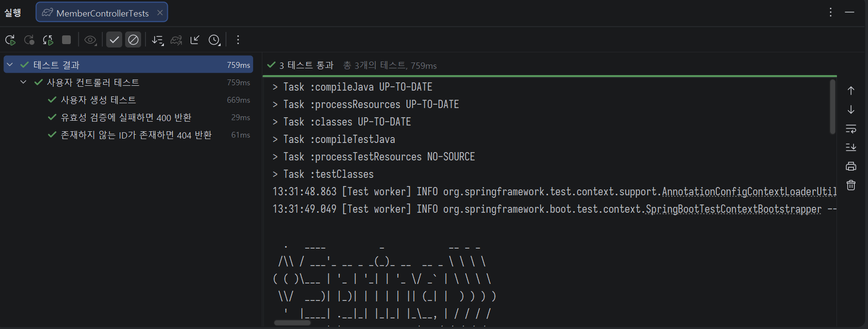Viewport: 868px width, 329px height.
Task: Toggle Show Passed tests checkmark button
Action: click(x=114, y=40)
